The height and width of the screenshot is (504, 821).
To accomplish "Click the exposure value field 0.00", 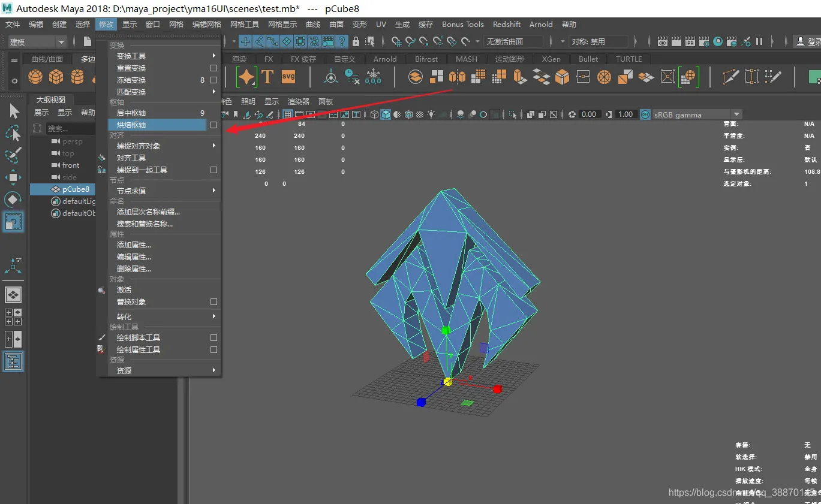I will click(589, 114).
